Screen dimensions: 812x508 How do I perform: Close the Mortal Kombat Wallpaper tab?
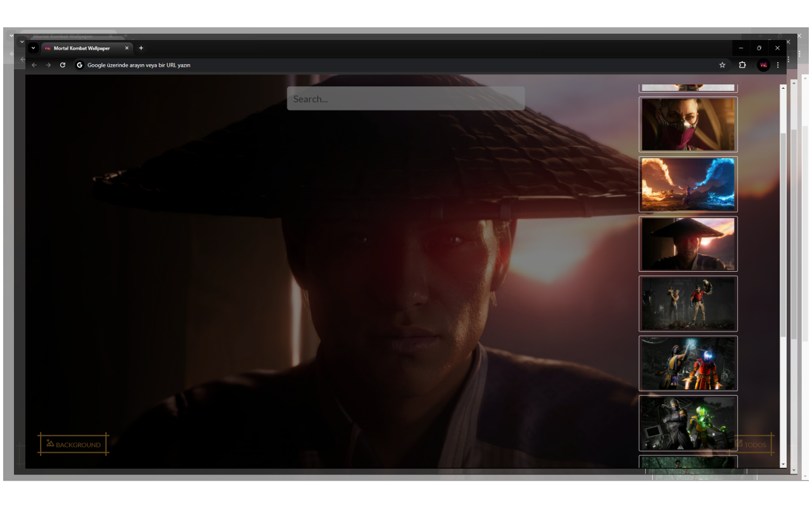(127, 48)
